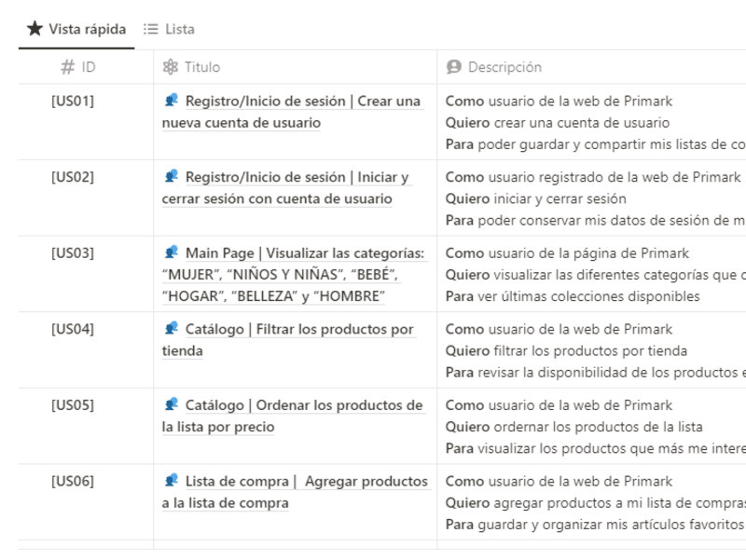Image resolution: width=746 pixels, height=560 pixels.
Task: Click the atom icon in Titulo header
Action: 171,67
